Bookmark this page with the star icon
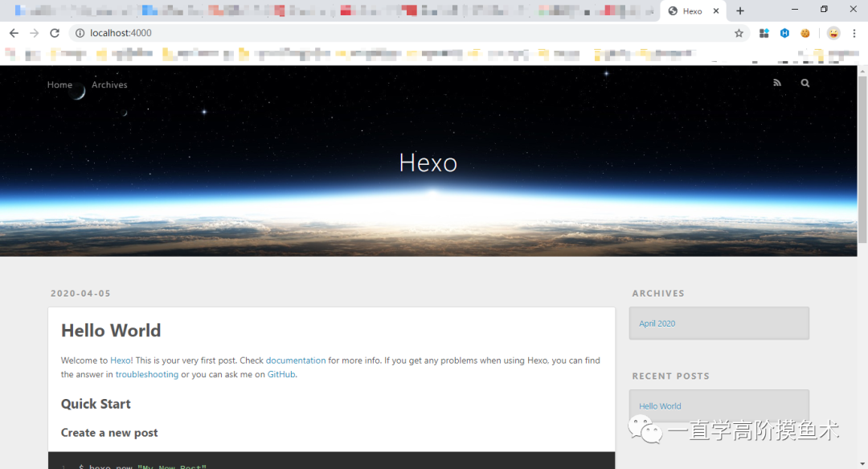This screenshot has height=469, width=868. click(739, 33)
